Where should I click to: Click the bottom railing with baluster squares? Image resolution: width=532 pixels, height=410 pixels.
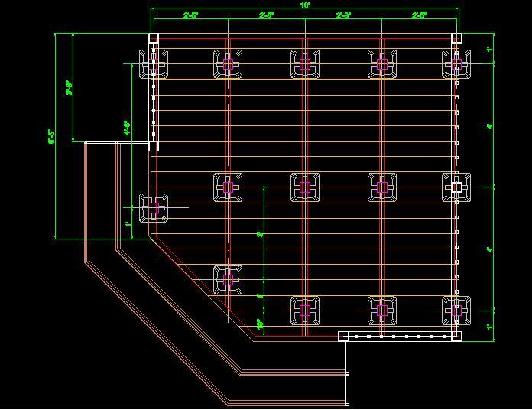397,337
